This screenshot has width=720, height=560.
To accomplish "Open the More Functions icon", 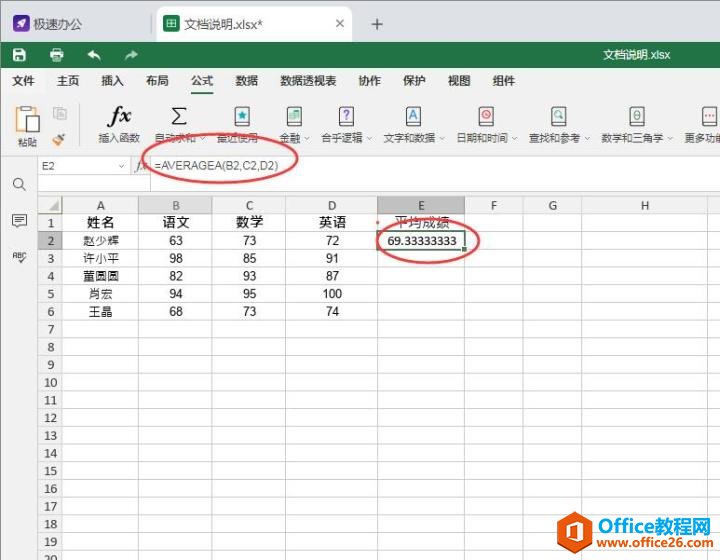I will (710, 117).
